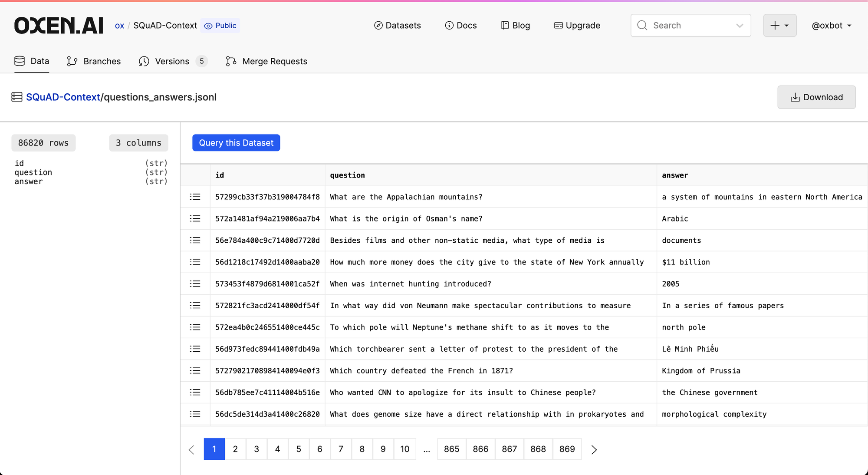
Task: Switch to the Branches tab
Action: coord(94,61)
